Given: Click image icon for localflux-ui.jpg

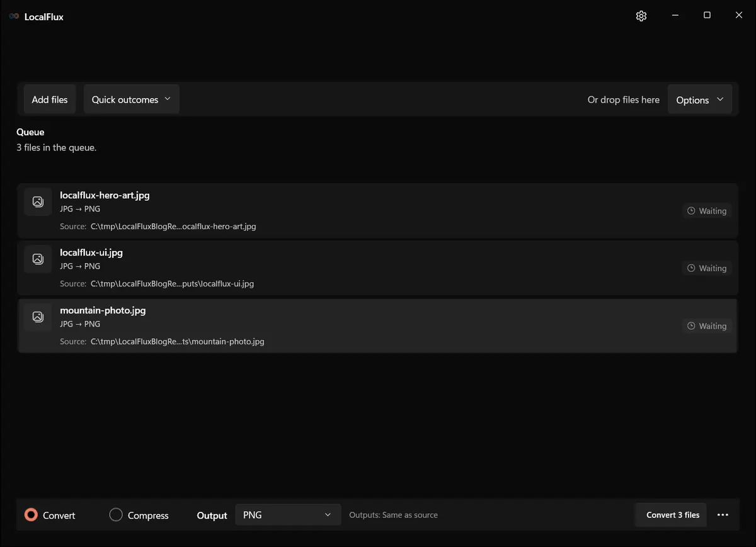Looking at the screenshot, I should click(x=38, y=259).
